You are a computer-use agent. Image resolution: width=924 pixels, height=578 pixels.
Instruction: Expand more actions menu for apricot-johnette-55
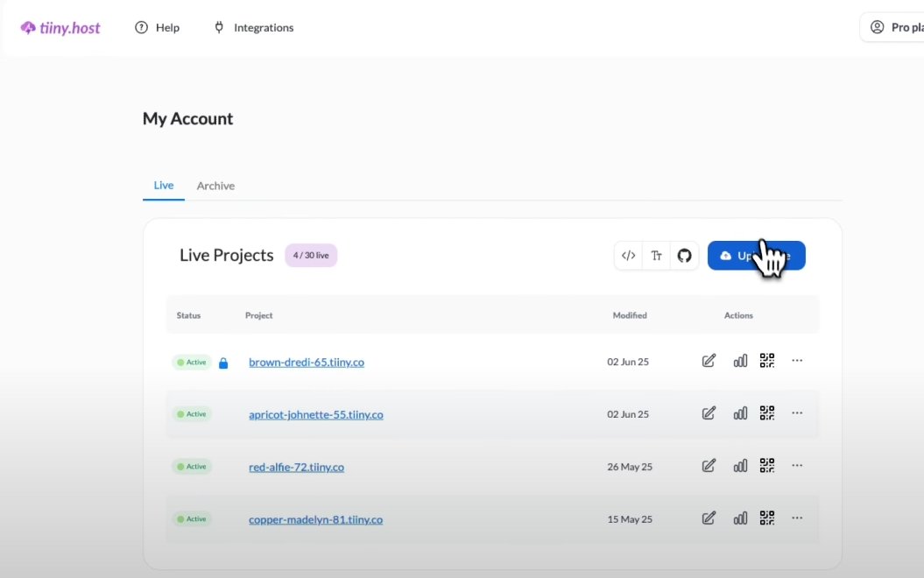(x=797, y=413)
